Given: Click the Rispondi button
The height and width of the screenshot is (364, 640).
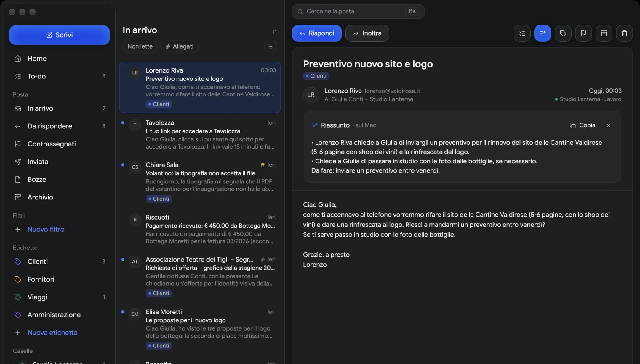Looking at the screenshot, I should [x=317, y=33].
